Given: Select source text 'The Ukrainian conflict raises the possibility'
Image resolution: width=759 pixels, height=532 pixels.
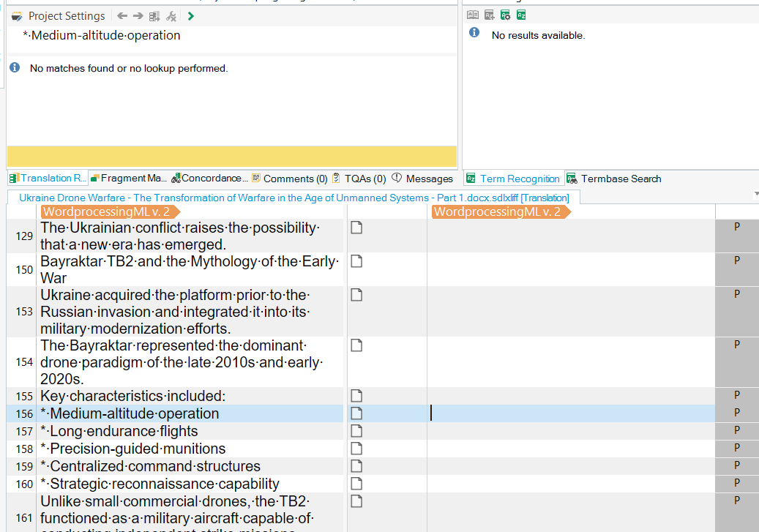Looking at the screenshot, I should [x=180, y=228].
